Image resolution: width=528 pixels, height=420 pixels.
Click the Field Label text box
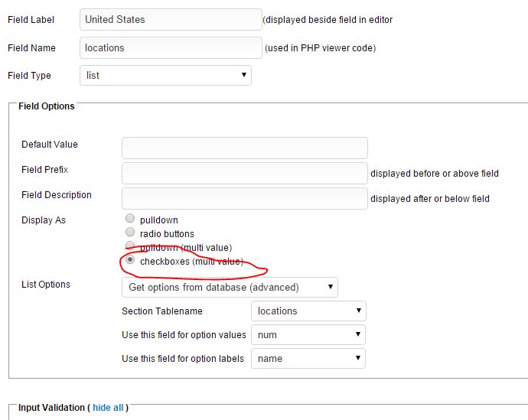click(171, 19)
